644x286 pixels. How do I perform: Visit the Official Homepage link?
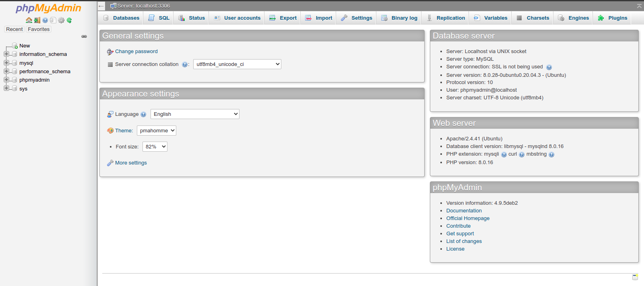click(468, 218)
